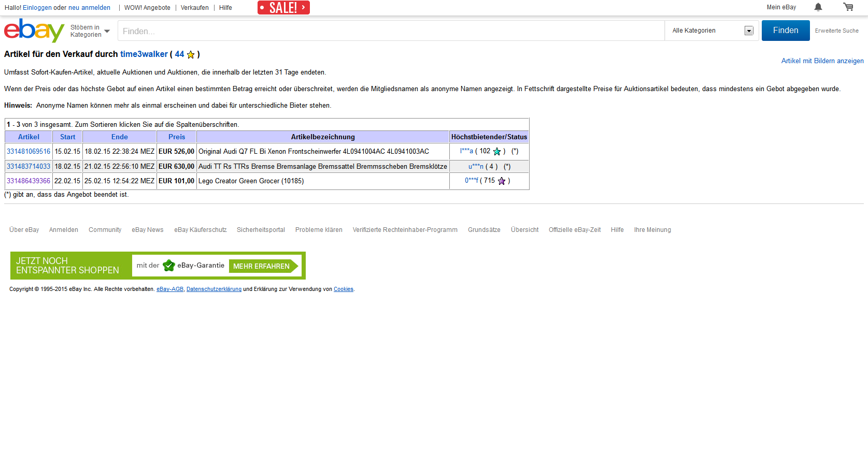Click the yellow star next to seller rating 44
The width and height of the screenshot is (868, 468).
(x=191, y=54)
